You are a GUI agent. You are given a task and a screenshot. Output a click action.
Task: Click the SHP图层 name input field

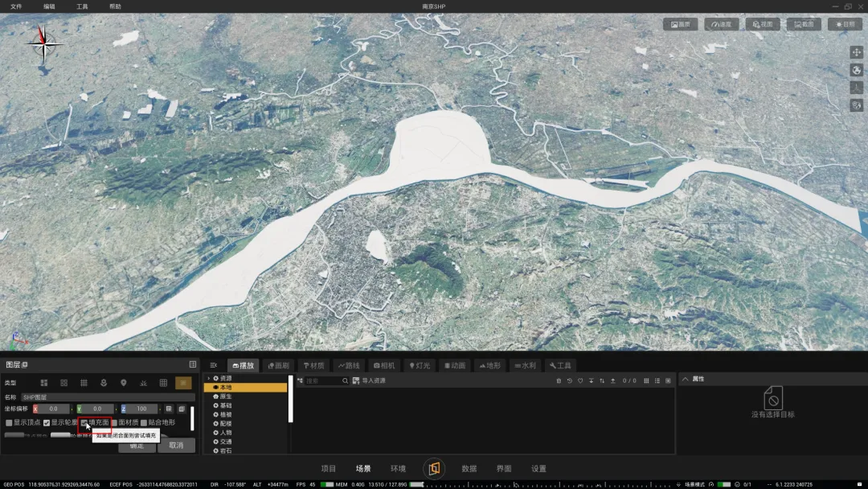(x=108, y=397)
